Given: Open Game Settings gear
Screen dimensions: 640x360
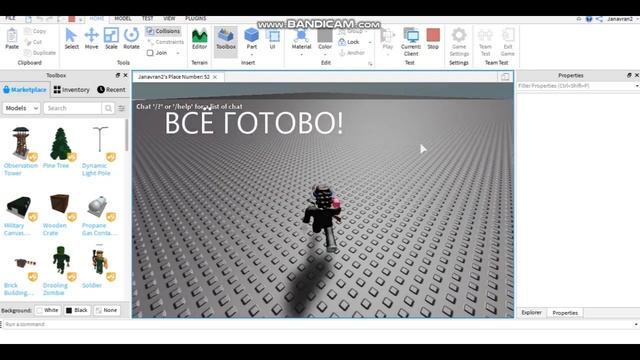Looking at the screenshot, I should [459, 36].
